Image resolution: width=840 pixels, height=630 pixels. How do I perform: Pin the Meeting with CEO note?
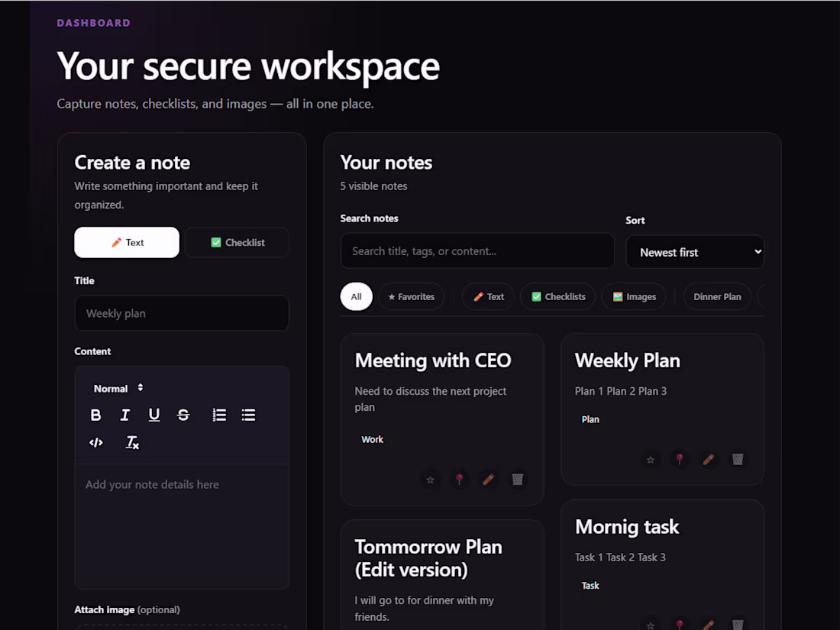(x=459, y=480)
